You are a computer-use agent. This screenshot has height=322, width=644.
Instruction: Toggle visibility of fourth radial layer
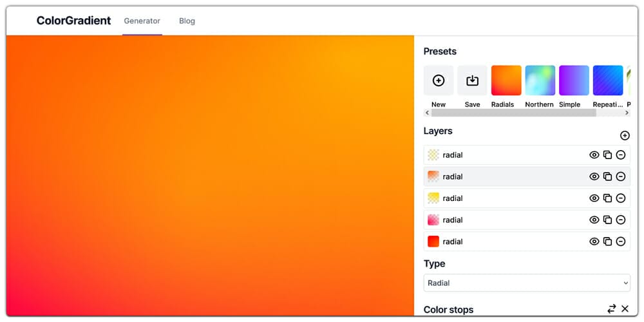point(594,220)
